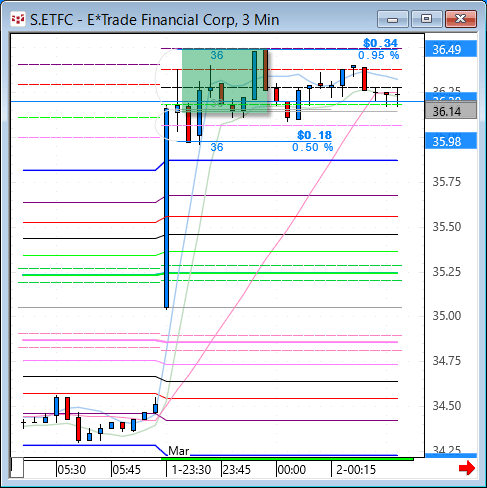This screenshot has width=487, height=488.
Task: Click the 35.00 price axis label
Action: pyautogui.click(x=447, y=315)
